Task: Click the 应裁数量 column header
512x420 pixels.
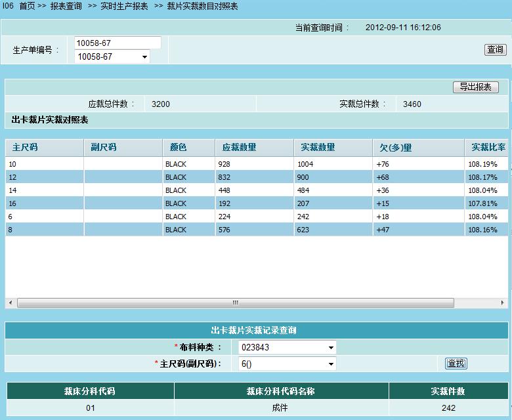Action: point(239,148)
